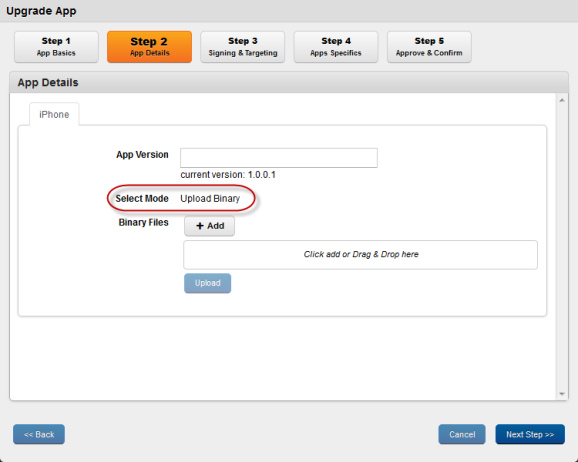Click the scrollbar down arrow
The height and width of the screenshot is (462, 578).
[x=562, y=394]
